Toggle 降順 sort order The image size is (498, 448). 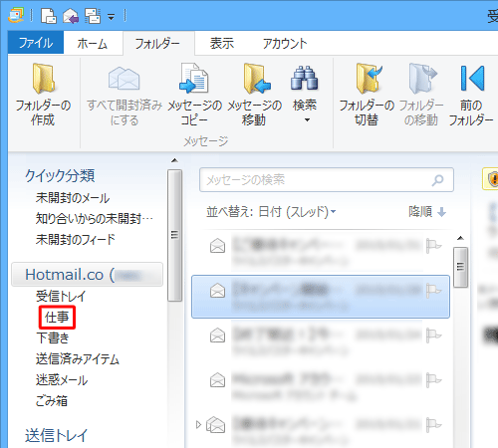[x=427, y=211]
